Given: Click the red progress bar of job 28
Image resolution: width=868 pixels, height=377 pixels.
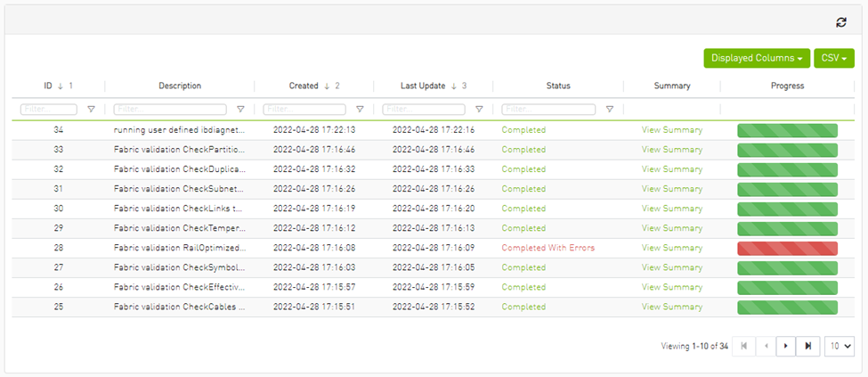Looking at the screenshot, I should pos(787,248).
